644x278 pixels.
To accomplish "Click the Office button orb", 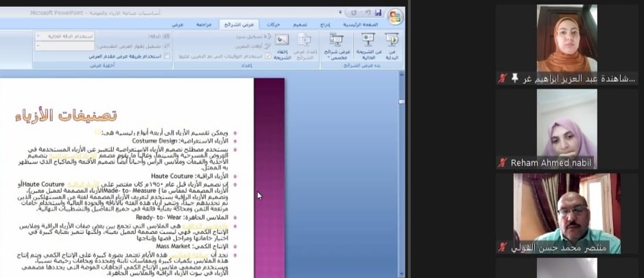I will pyautogui.click(x=396, y=16).
